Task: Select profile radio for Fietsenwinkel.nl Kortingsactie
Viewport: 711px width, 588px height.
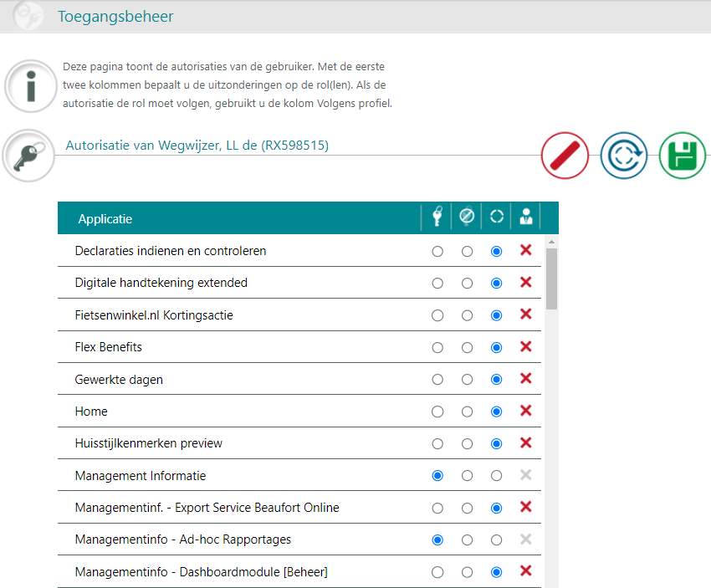Action: click(x=497, y=315)
